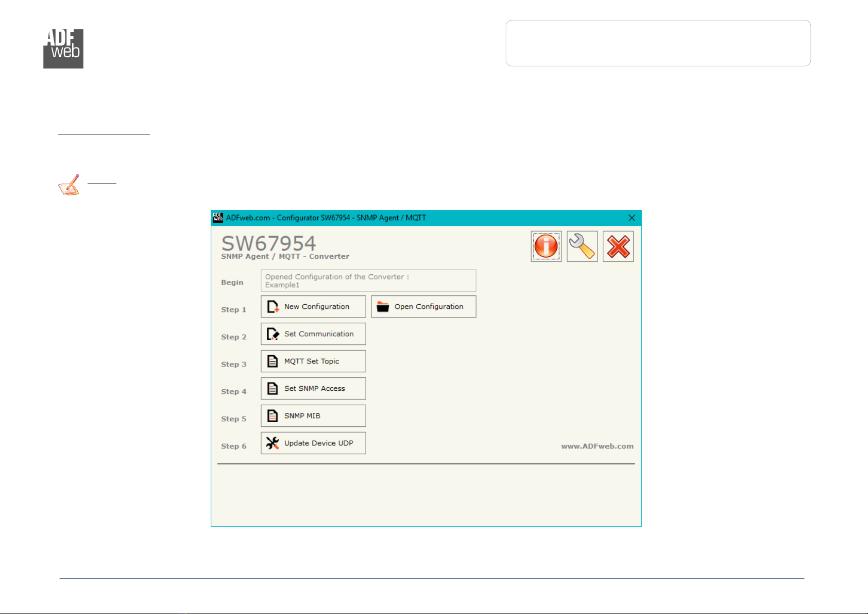
Task: Click the ADFweb title bar app icon
Action: (218, 218)
